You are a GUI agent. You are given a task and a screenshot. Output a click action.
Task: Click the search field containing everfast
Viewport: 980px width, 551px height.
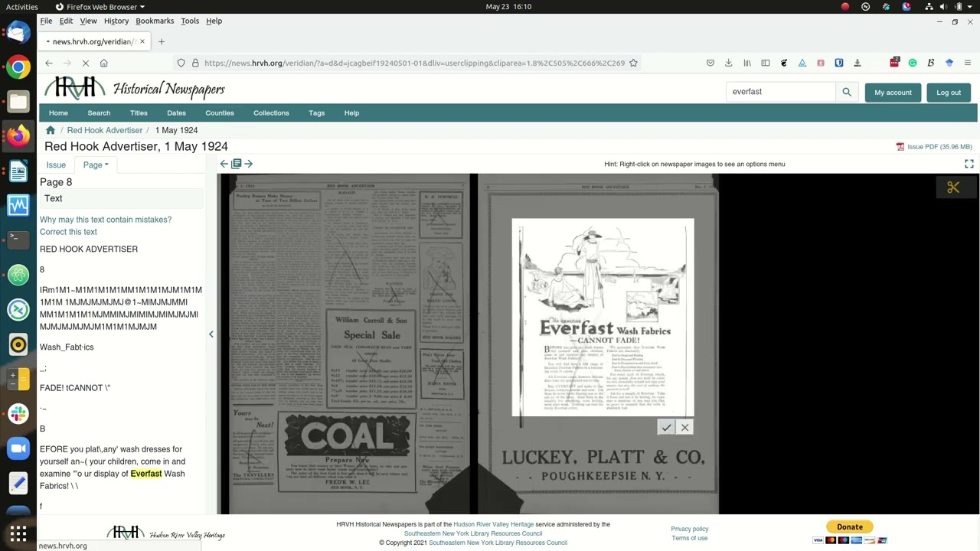[780, 92]
